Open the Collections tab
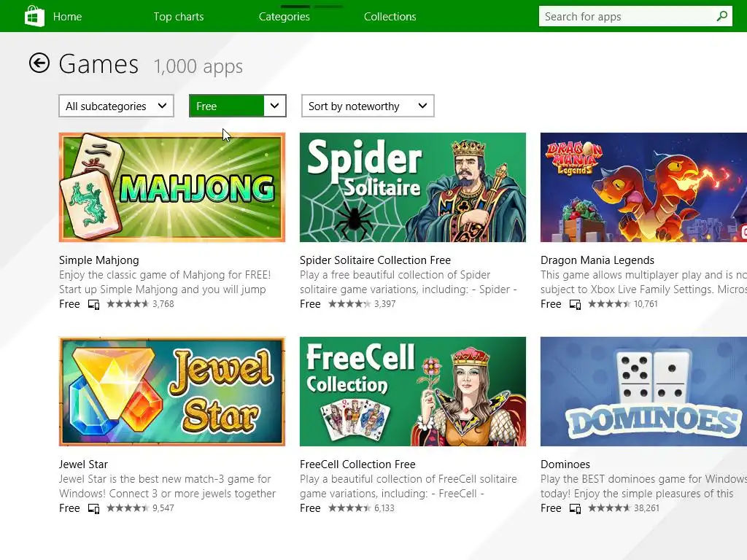Image resolution: width=747 pixels, height=560 pixels. click(390, 16)
